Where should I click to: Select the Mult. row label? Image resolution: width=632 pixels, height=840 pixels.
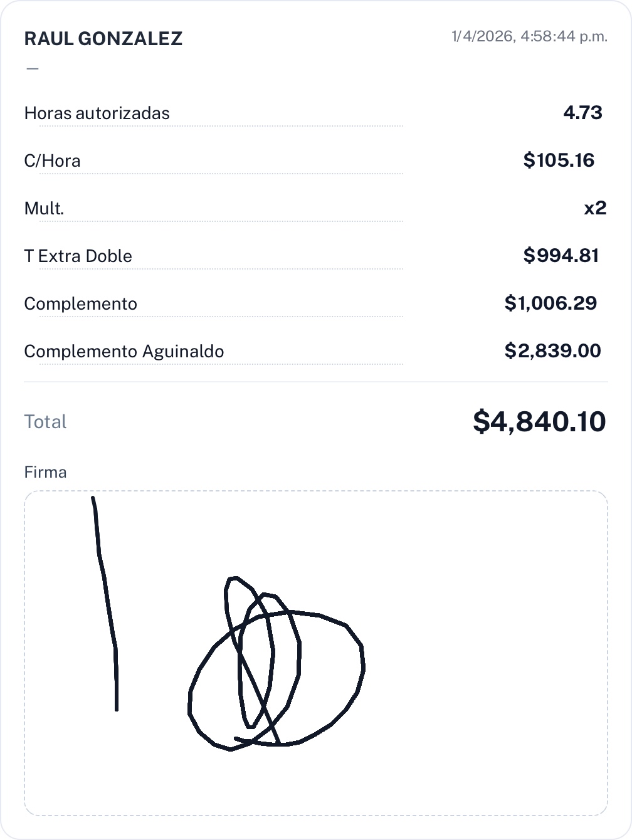[x=44, y=209]
